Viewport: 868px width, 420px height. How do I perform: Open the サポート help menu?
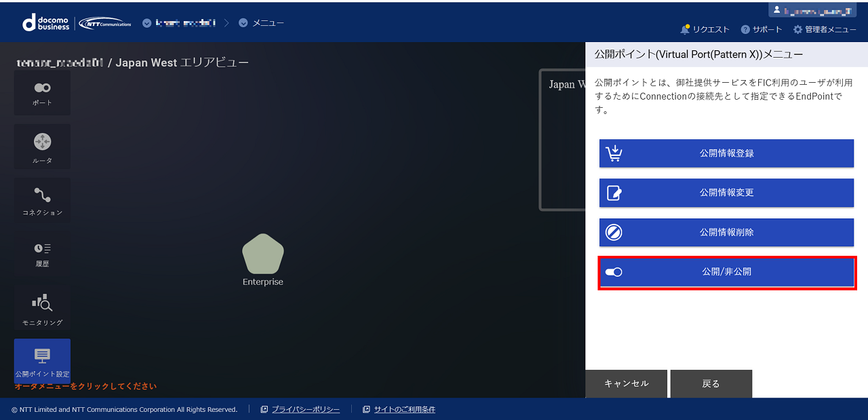(x=762, y=29)
